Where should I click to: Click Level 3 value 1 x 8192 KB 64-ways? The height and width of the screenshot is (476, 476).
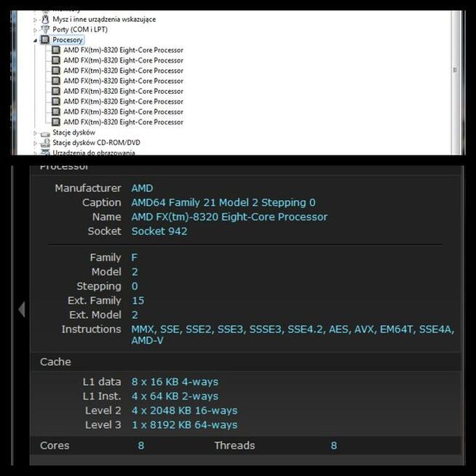tap(185, 425)
